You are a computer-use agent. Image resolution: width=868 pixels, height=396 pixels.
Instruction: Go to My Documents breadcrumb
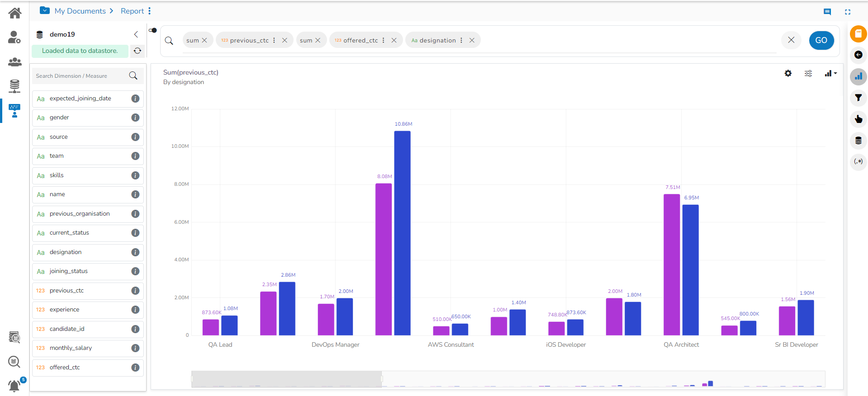(x=80, y=11)
